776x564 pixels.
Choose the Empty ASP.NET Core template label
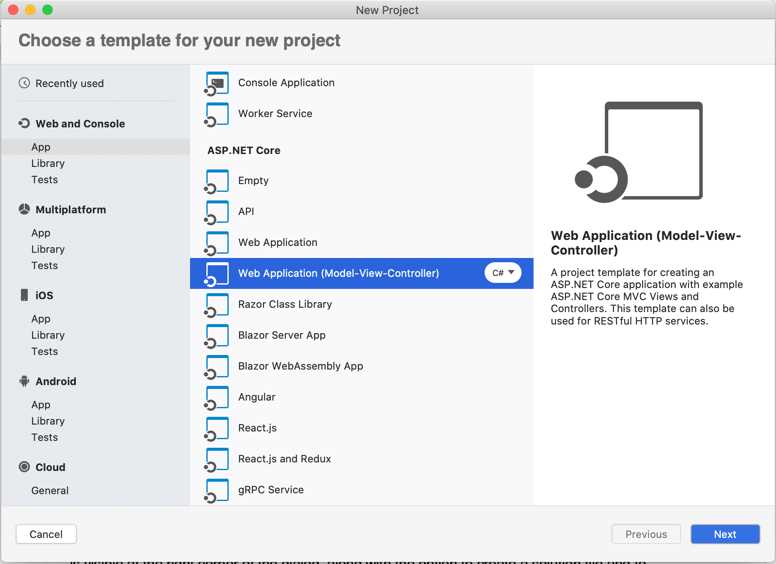coord(253,181)
